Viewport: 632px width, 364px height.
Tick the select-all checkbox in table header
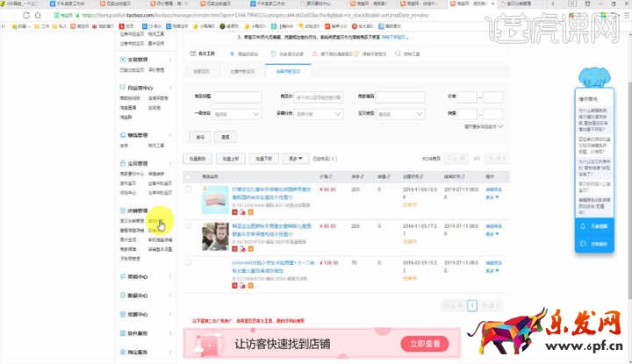[x=189, y=176]
